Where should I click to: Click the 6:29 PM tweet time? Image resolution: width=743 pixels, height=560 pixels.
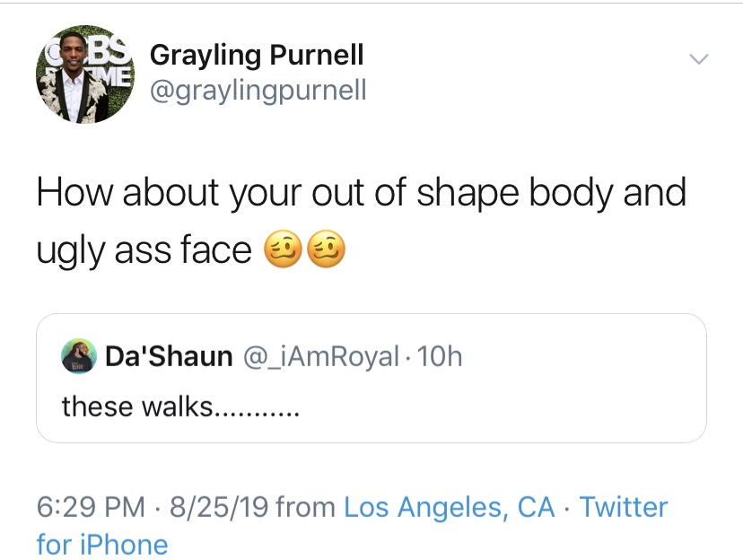pos(91,507)
